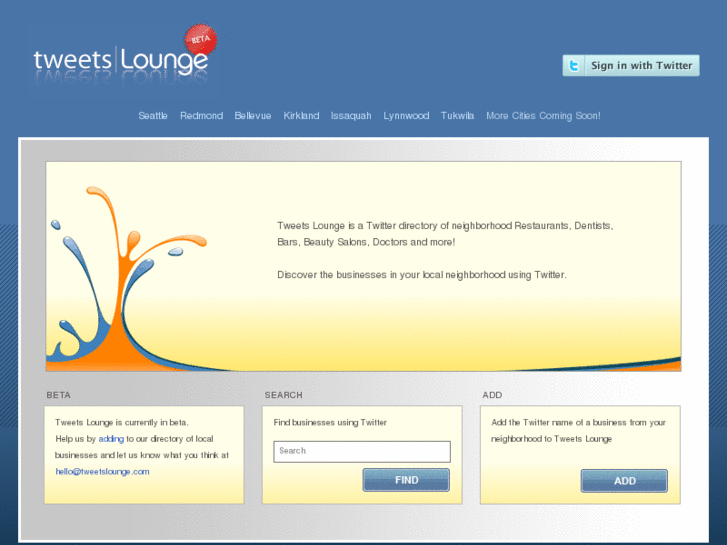The height and width of the screenshot is (545, 727).
Task: Open the Seattle city page
Action: 153,115
